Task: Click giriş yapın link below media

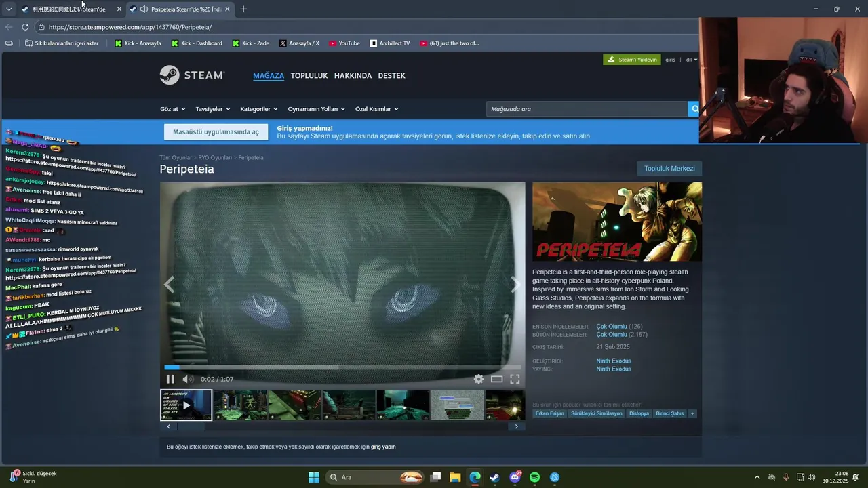Action: pyautogui.click(x=383, y=447)
